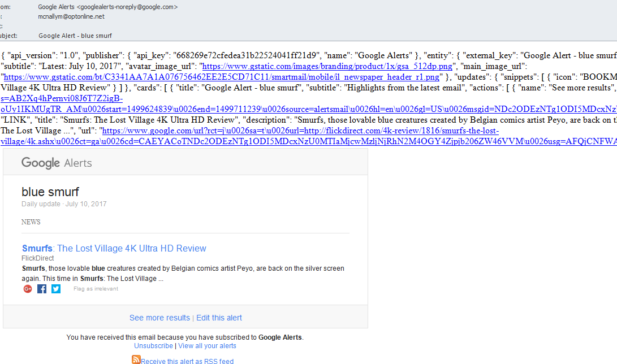Select recipient mcnallym@optonline.net
Screen dimensions: 617x364
tap(71, 16)
